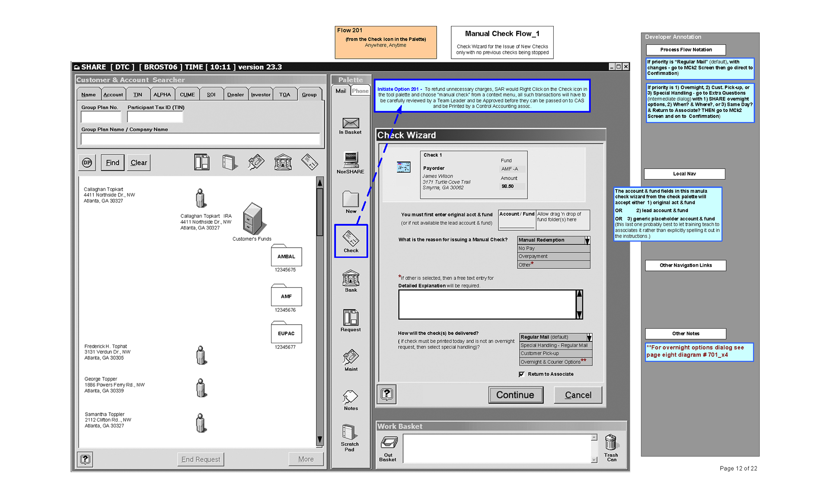Open the In Basket palette icon
Viewport: 830px width, 504px height.
pos(351,124)
